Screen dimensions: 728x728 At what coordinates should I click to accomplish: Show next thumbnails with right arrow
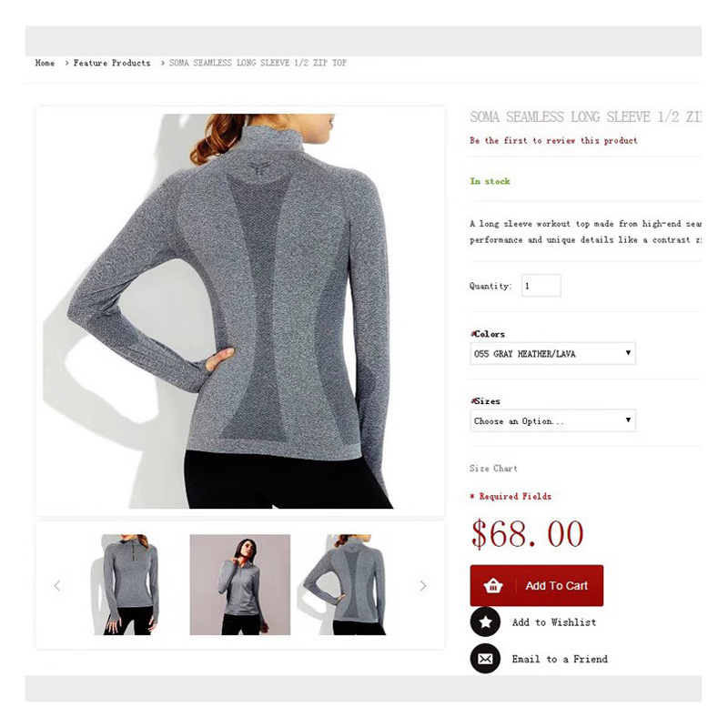[423, 585]
